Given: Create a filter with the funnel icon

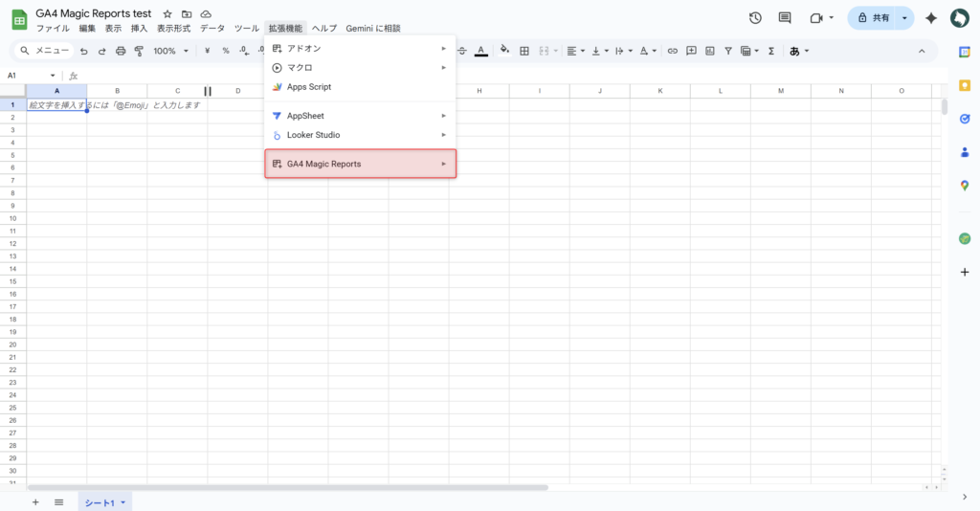Looking at the screenshot, I should coord(728,52).
